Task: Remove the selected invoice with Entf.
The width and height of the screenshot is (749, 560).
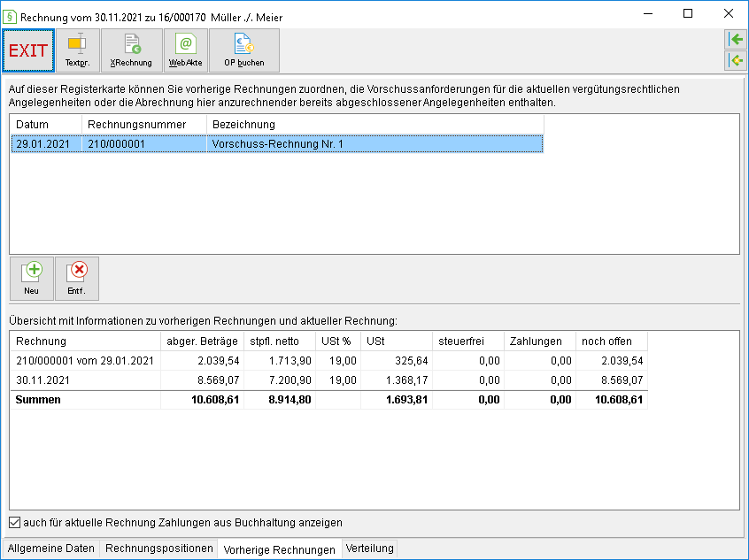Action: coord(77,279)
